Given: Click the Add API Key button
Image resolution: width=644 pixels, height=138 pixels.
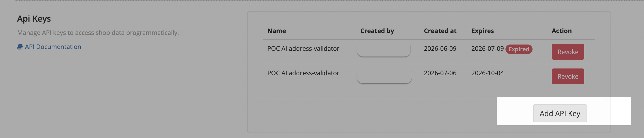Looking at the screenshot, I should coord(560,113).
